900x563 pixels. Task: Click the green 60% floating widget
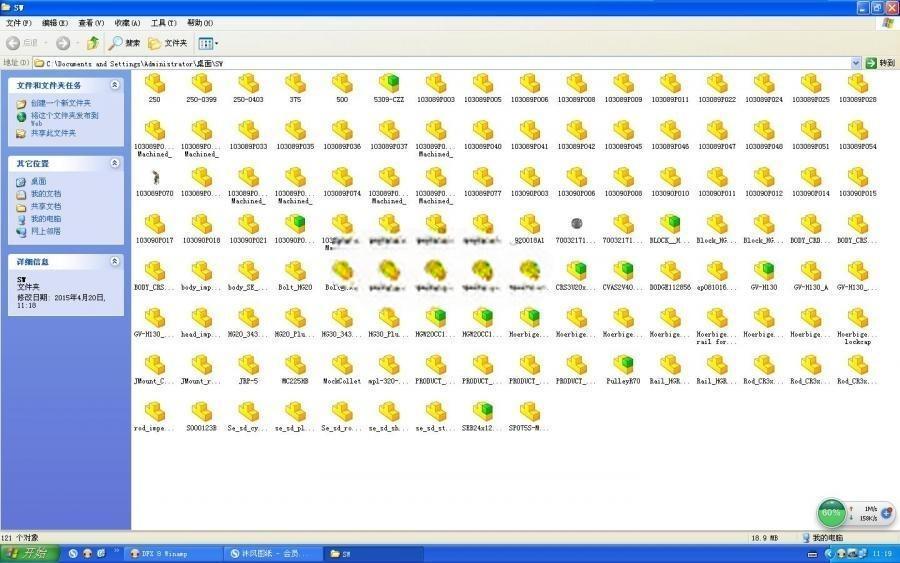click(x=831, y=512)
